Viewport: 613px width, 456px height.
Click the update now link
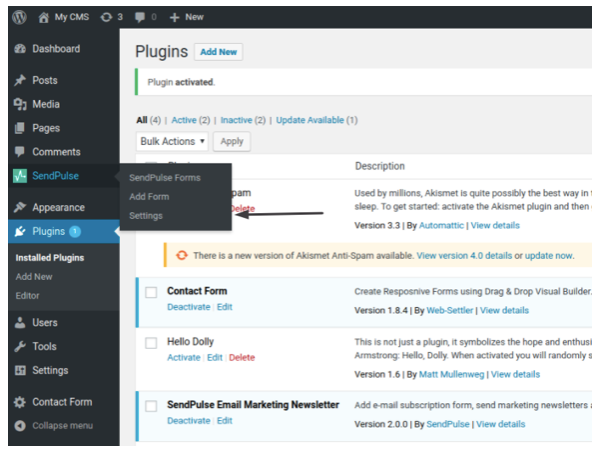[x=548, y=255]
